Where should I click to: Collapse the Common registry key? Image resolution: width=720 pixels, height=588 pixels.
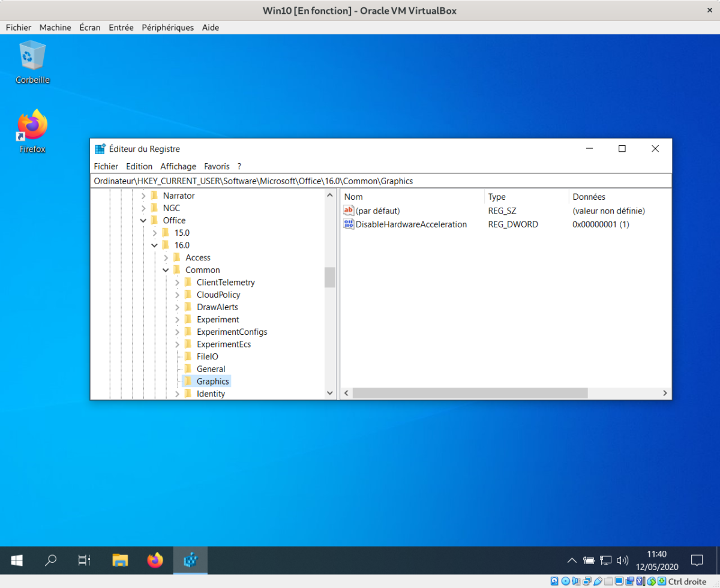(166, 269)
